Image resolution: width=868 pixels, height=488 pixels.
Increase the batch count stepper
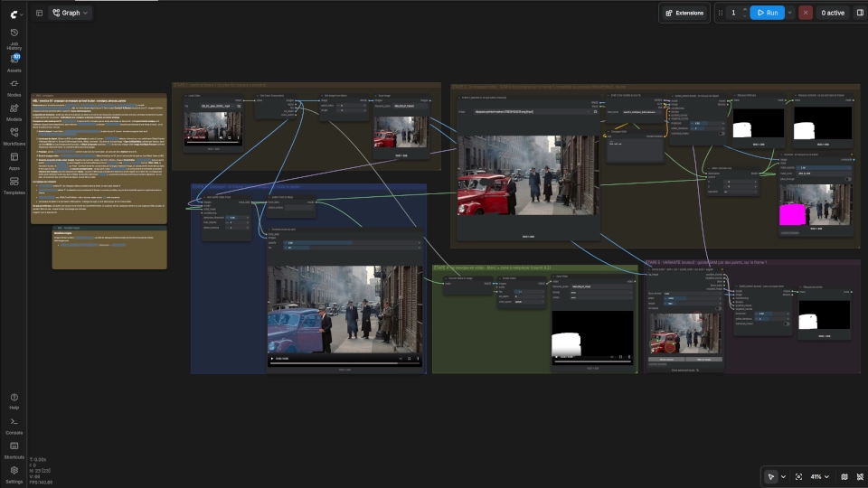click(744, 10)
